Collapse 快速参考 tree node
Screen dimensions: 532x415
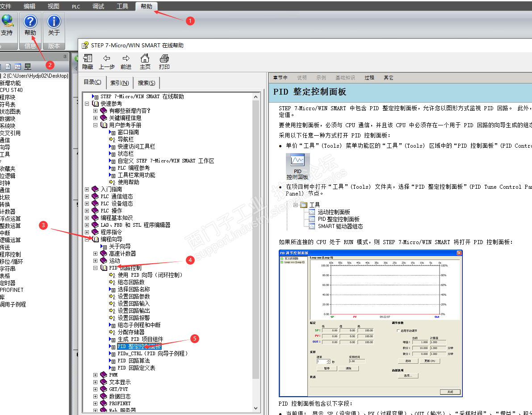[87, 104]
